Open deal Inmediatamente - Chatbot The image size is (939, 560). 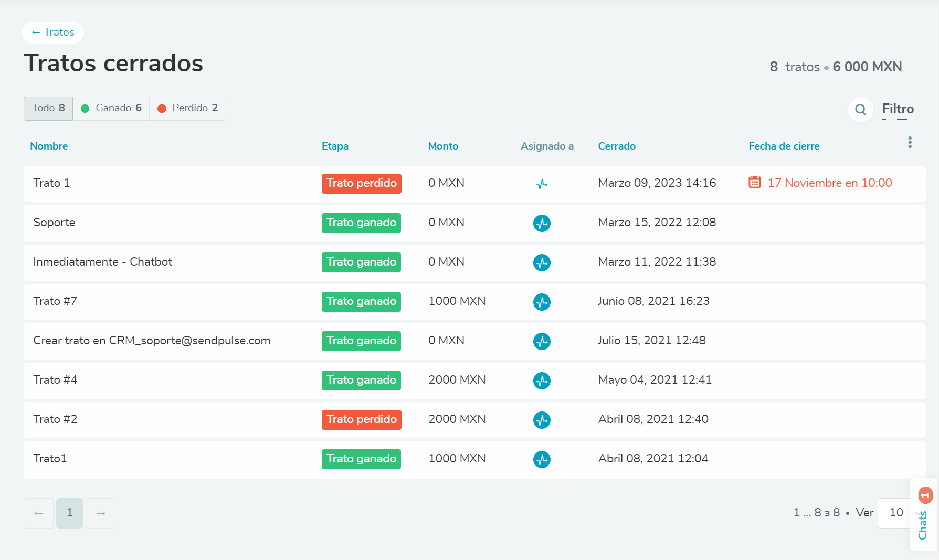click(102, 261)
